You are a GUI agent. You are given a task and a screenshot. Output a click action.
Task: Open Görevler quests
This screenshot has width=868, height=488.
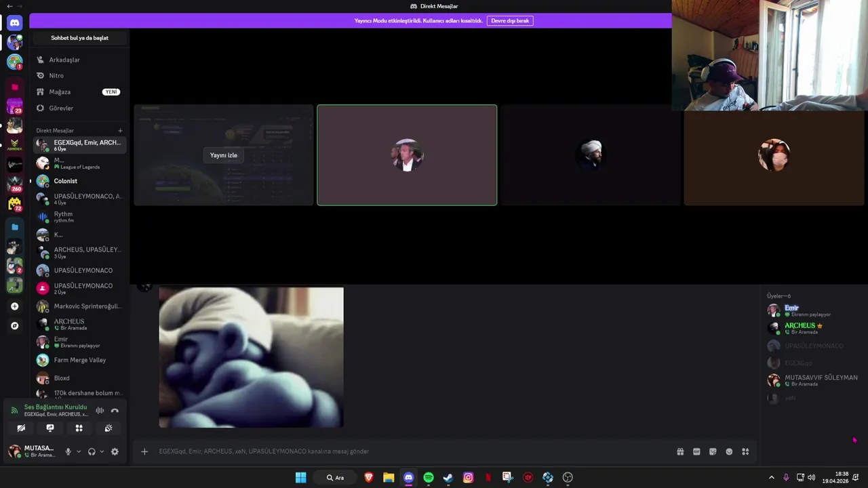(x=79, y=108)
